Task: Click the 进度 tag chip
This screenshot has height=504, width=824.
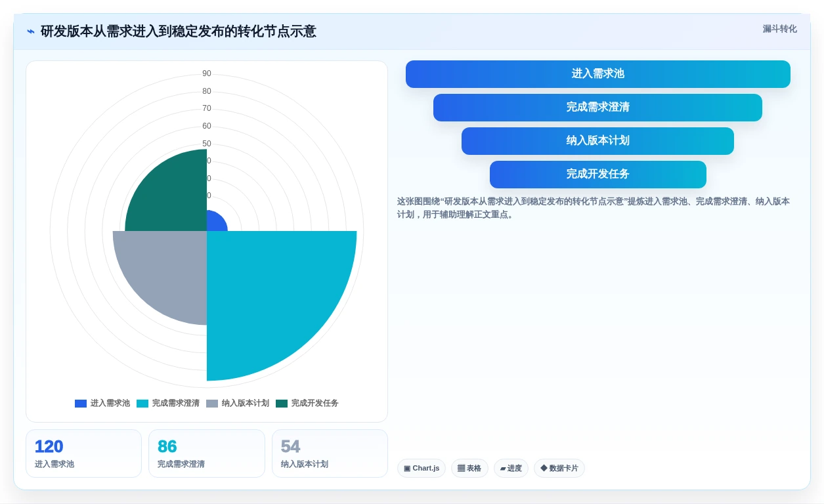Action: pyautogui.click(x=511, y=468)
